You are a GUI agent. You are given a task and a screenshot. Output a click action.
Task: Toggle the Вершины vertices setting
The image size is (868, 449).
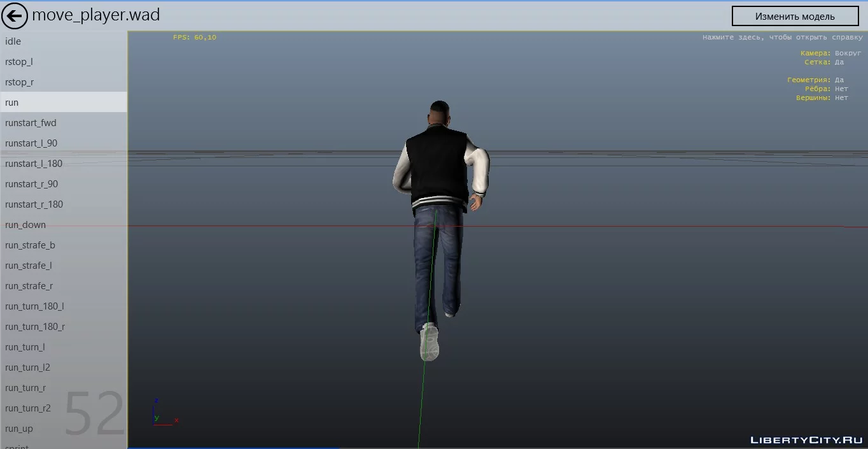pos(822,98)
